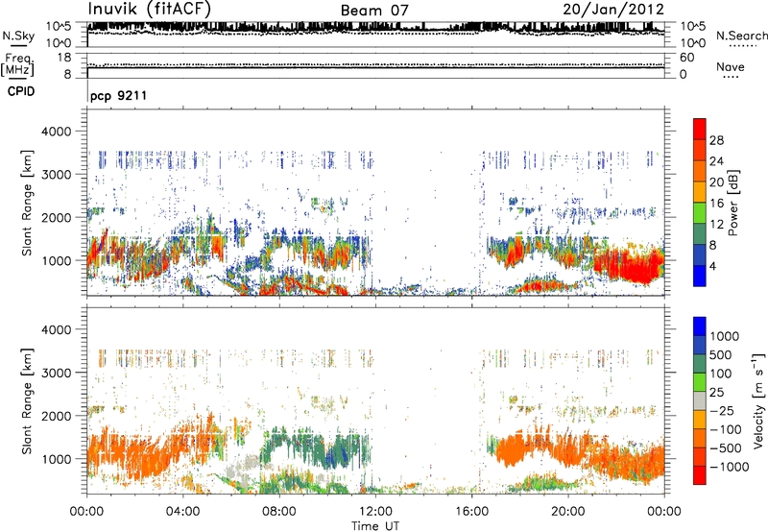Click the 'Time UT' axis label
768x532 pixels.
[x=375, y=526]
